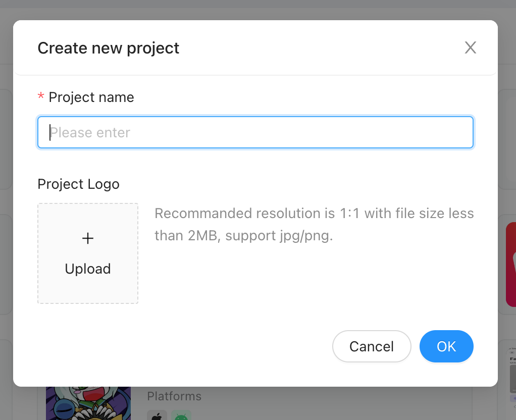Image resolution: width=516 pixels, height=420 pixels.
Task: Tap the green Android robot symbol
Action: (181, 415)
